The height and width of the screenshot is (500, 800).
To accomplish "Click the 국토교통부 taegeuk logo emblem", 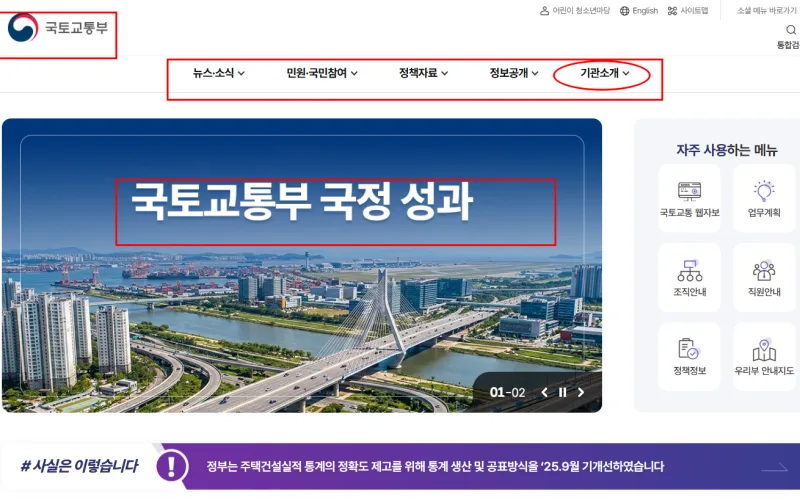I will (23, 28).
